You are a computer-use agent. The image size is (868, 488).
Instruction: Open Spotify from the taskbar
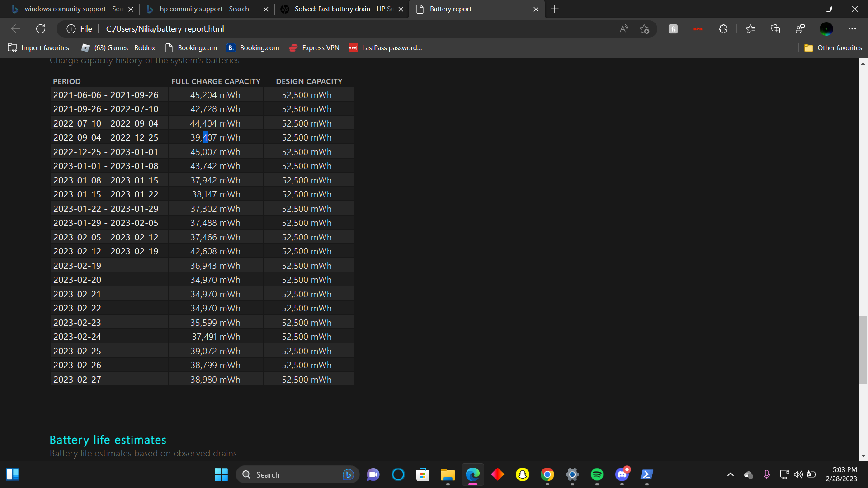pos(597,474)
